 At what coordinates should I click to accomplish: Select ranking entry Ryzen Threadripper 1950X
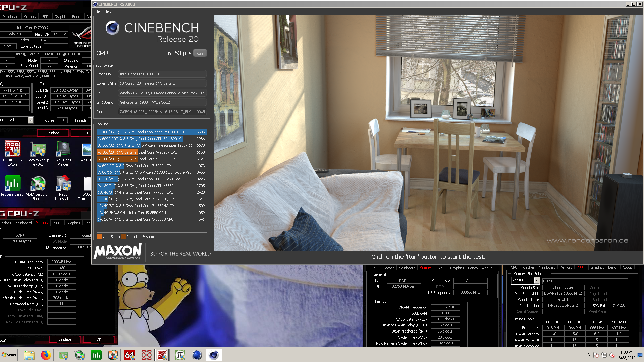pos(151,145)
